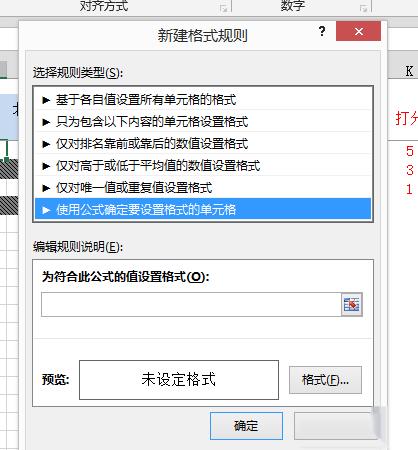
Task: Click the formula input field
Action: (191, 304)
